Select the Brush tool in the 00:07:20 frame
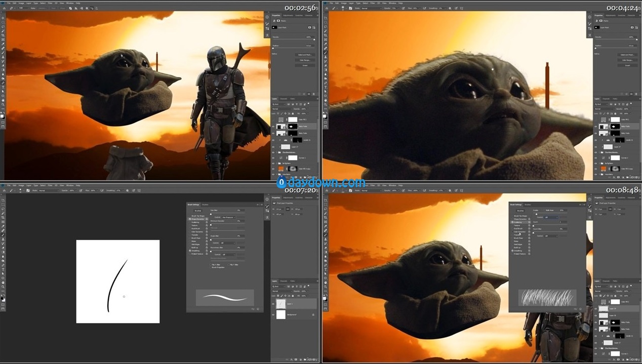The image size is (642, 364). [4, 235]
